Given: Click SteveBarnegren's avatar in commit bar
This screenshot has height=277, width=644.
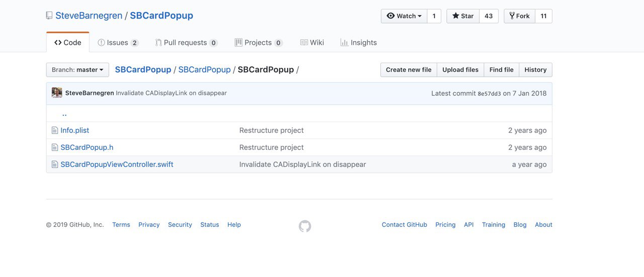Looking at the screenshot, I should (57, 93).
